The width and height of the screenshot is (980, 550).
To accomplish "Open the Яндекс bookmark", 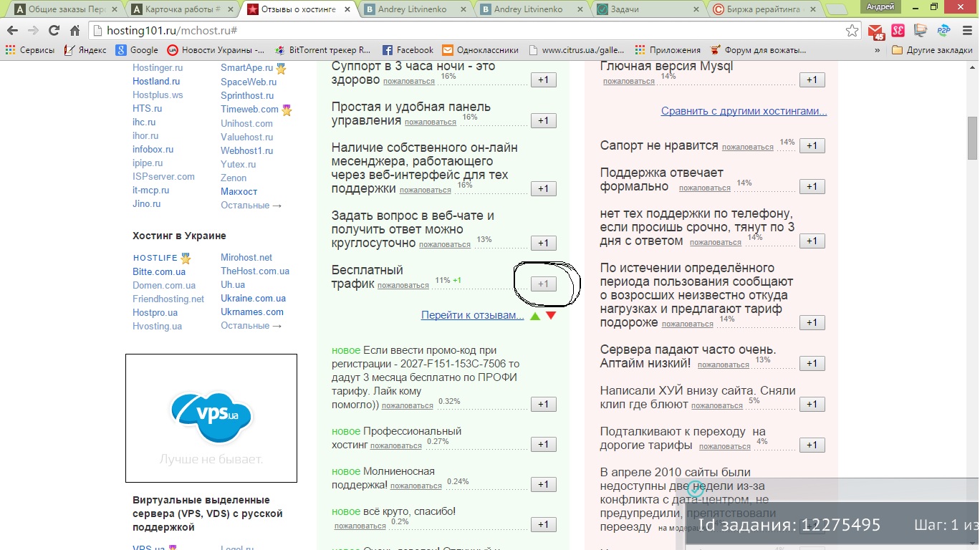I will click(85, 50).
